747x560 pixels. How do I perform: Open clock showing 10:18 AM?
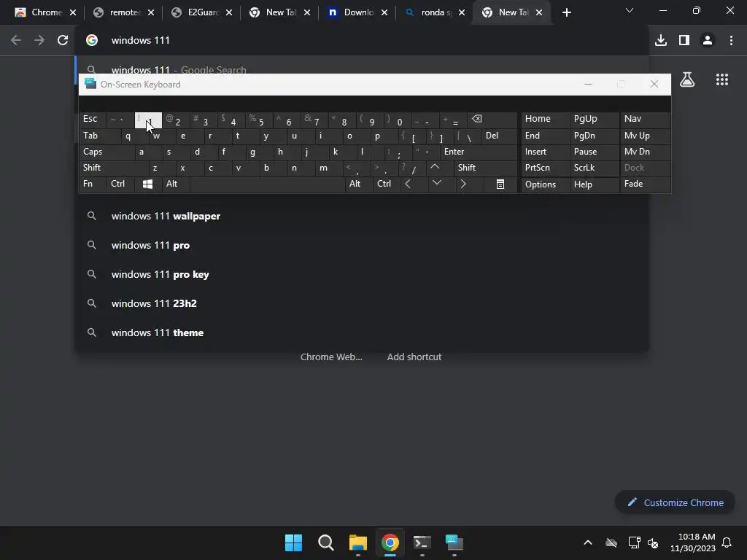(693, 542)
